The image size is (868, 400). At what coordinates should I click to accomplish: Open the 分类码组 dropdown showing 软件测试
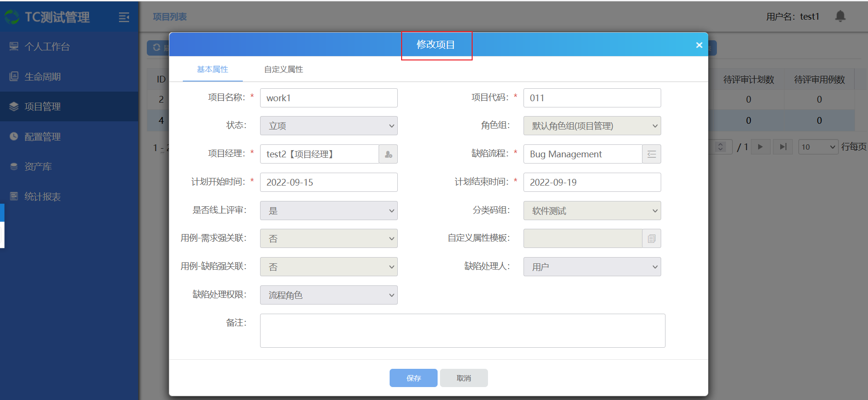[x=592, y=211]
